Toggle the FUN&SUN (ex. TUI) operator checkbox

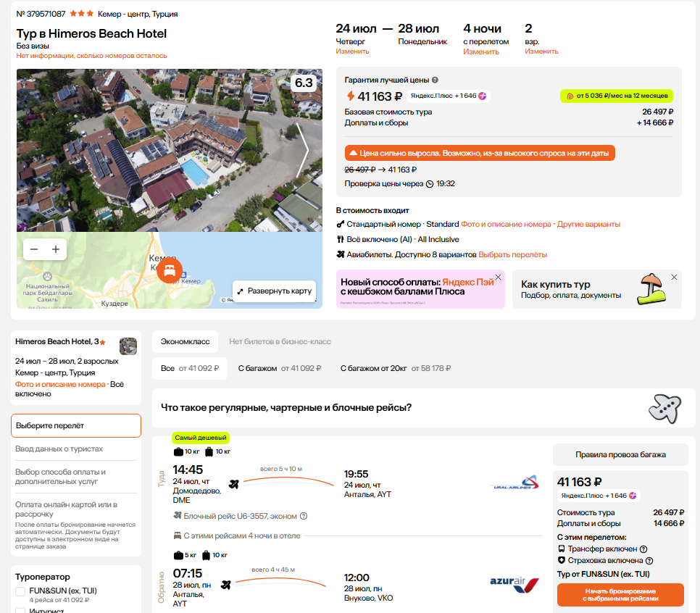click(x=20, y=591)
